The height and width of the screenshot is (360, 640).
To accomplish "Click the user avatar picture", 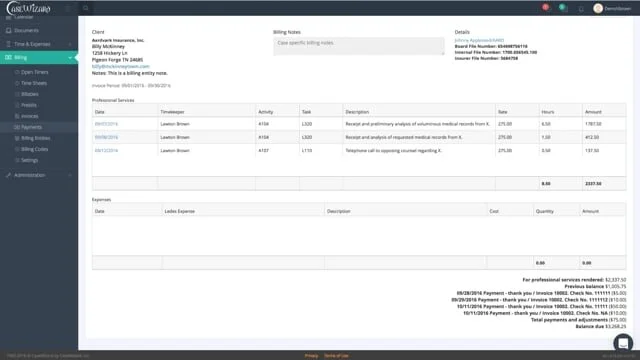I will click(598, 8).
